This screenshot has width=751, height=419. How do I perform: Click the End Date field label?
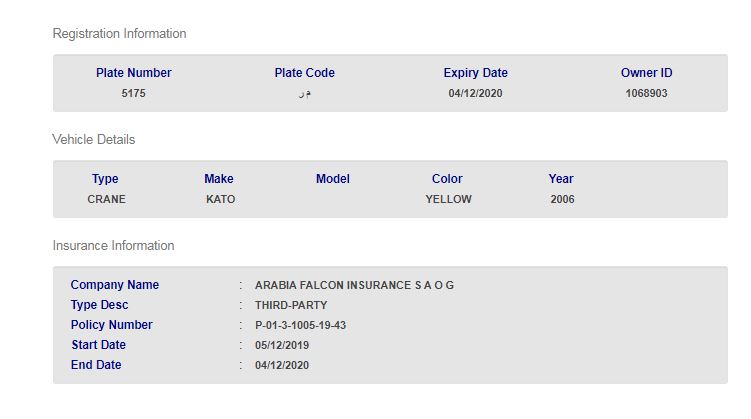coord(95,365)
